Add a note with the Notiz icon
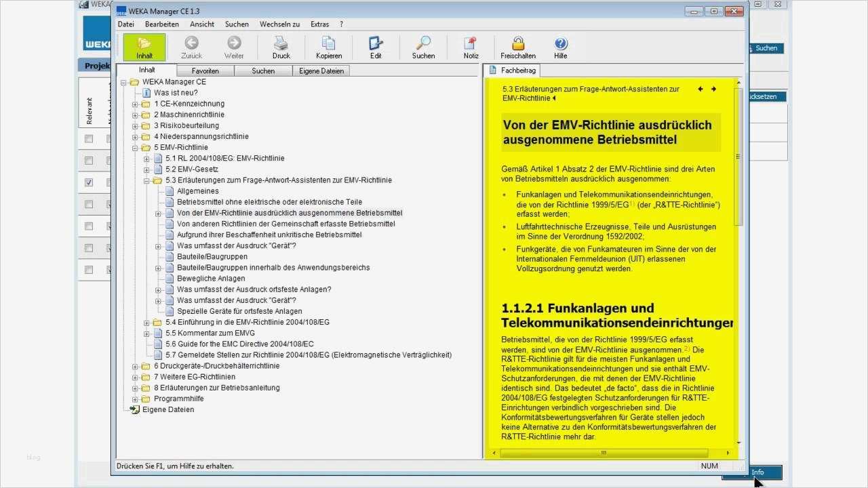This screenshot has height=488, width=868. coord(471,44)
